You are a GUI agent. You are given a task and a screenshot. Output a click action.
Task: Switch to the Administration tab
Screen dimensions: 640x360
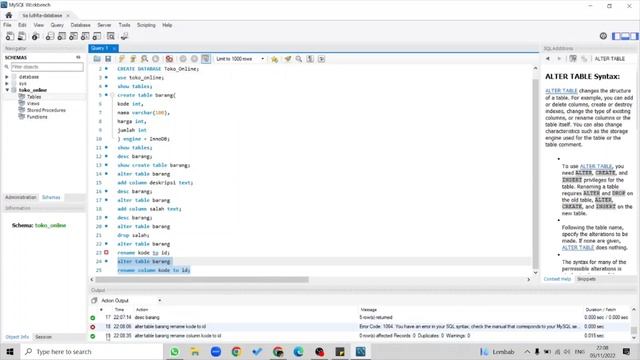[x=20, y=197]
